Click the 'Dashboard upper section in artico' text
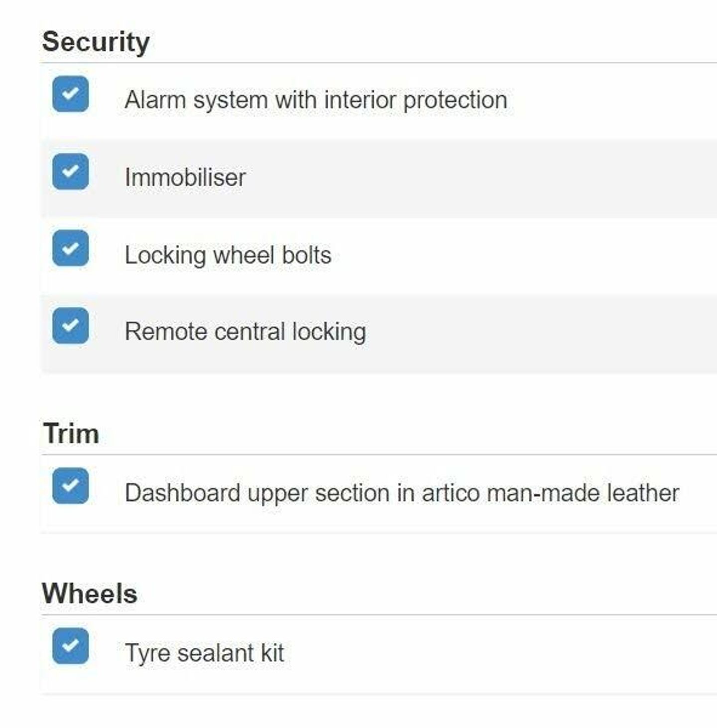717x728 pixels. click(x=401, y=493)
